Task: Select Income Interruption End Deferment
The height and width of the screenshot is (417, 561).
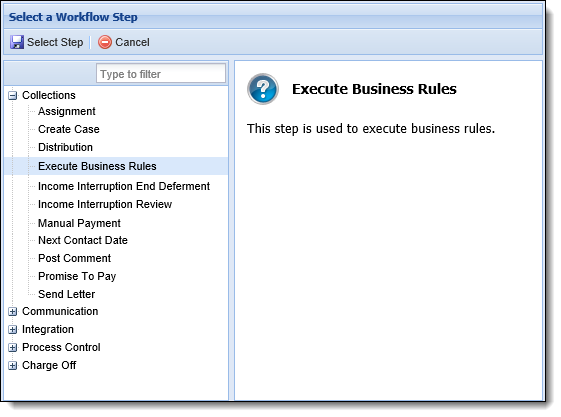Action: [x=124, y=186]
